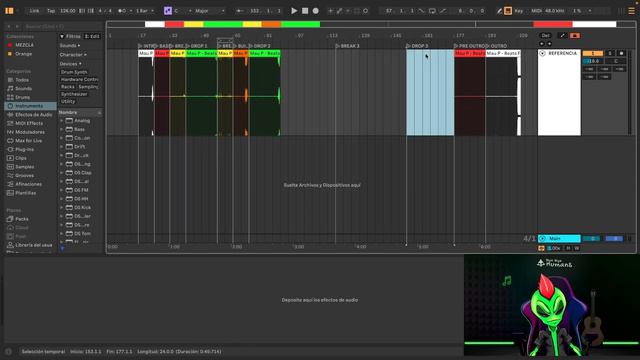Open the Clips category icon
The height and width of the screenshot is (360, 640).
[x=10, y=158]
